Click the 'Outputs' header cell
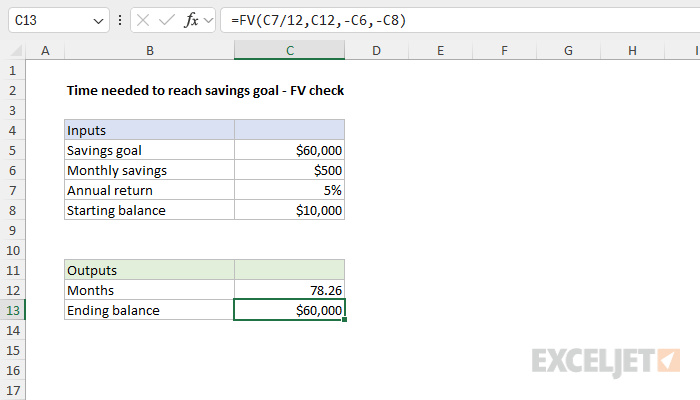 pos(150,270)
